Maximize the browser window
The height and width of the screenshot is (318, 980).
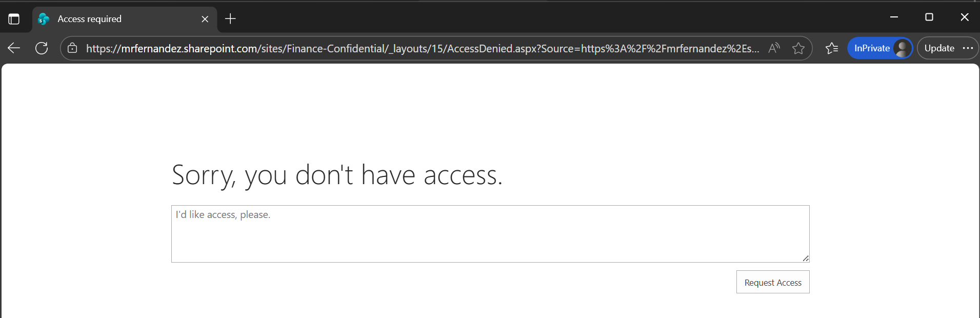click(x=929, y=17)
